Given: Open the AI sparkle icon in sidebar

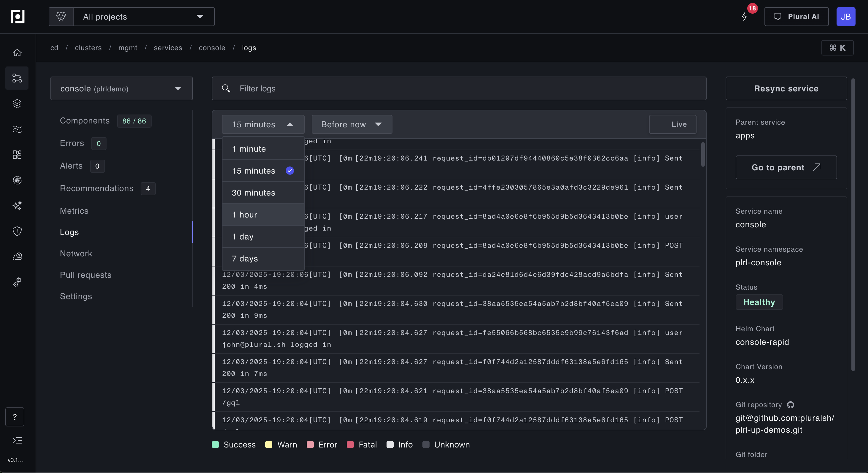Looking at the screenshot, I should [x=17, y=205].
